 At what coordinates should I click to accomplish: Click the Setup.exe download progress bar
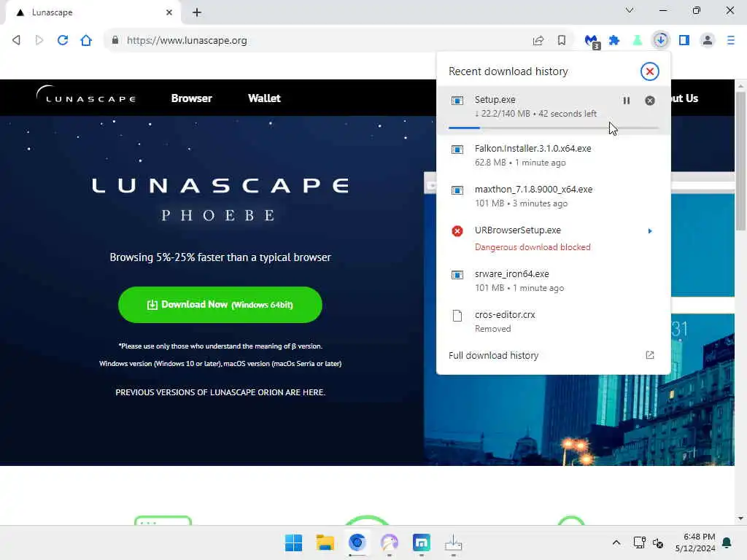pyautogui.click(x=553, y=128)
